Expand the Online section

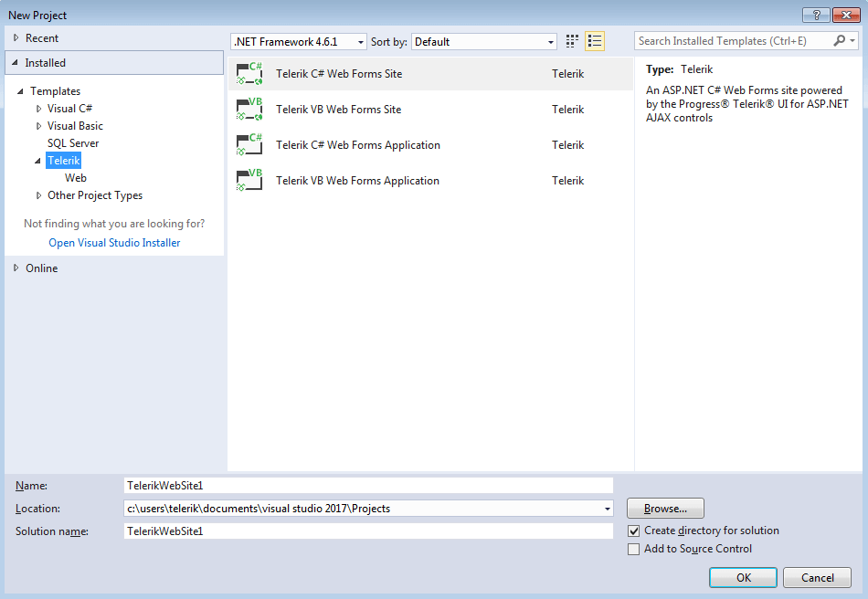pos(16,268)
